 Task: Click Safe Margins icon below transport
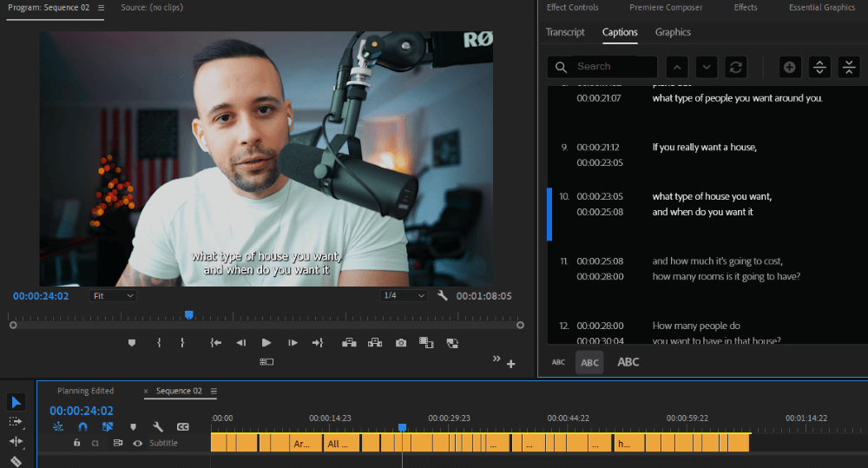tap(266, 362)
